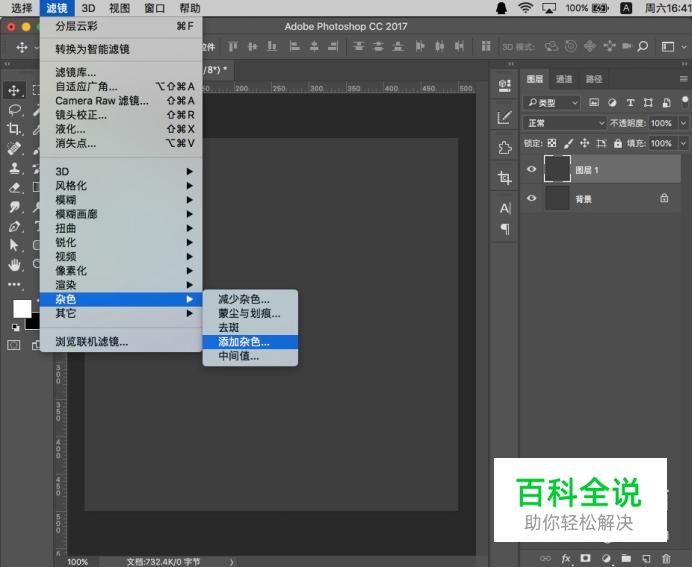Expand the 渲染 filter submenu
Viewport: 692px width, 567px height.
(x=121, y=285)
